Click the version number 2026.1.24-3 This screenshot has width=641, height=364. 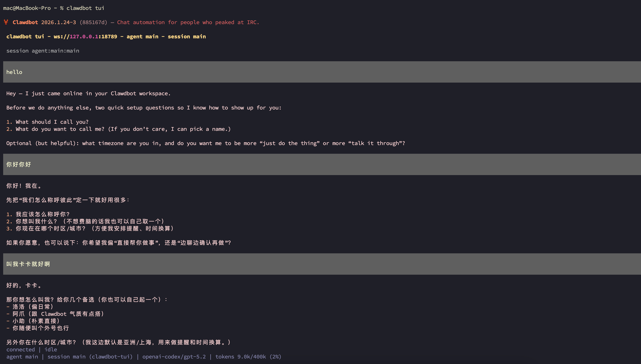[x=58, y=22]
